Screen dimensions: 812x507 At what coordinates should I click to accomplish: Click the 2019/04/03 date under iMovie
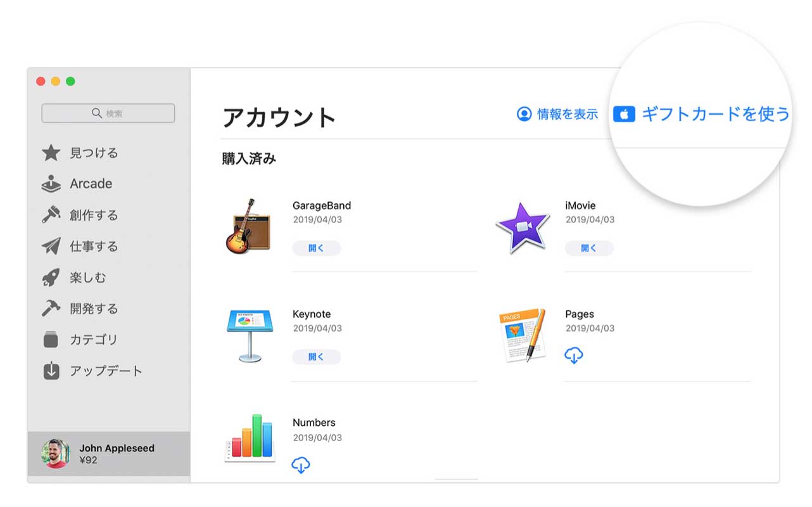tap(590, 220)
